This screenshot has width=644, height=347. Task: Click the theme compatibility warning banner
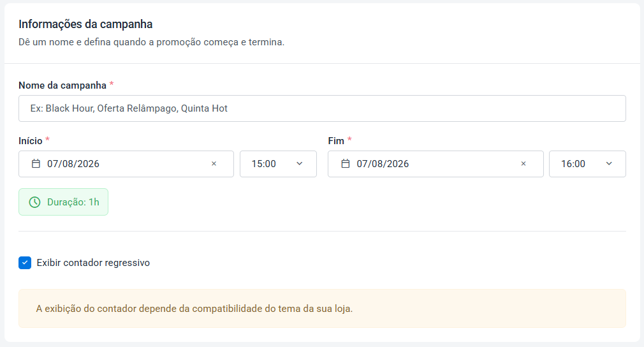[x=322, y=308]
